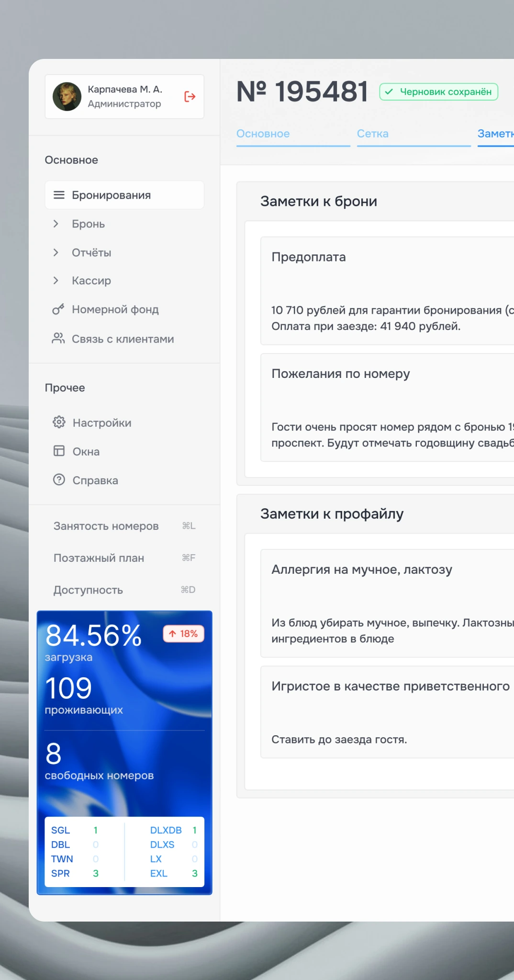Select the TWN room type row
The image size is (514, 980).
point(75,859)
